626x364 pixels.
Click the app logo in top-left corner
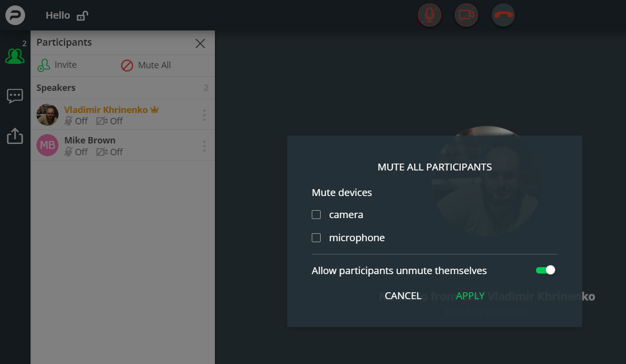pyautogui.click(x=15, y=15)
